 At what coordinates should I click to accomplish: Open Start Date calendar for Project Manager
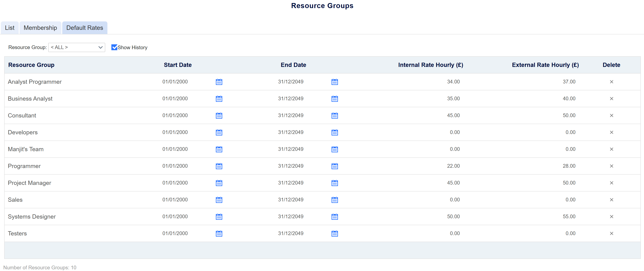[x=219, y=183]
